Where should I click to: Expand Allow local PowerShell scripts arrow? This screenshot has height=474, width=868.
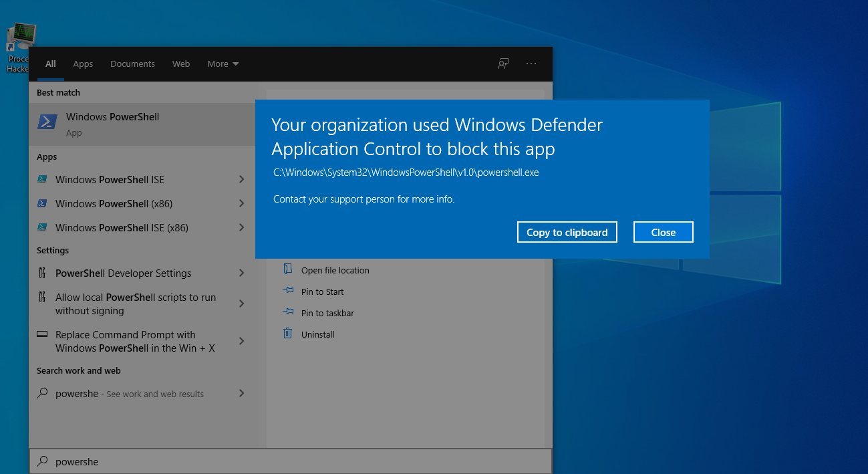pos(242,304)
